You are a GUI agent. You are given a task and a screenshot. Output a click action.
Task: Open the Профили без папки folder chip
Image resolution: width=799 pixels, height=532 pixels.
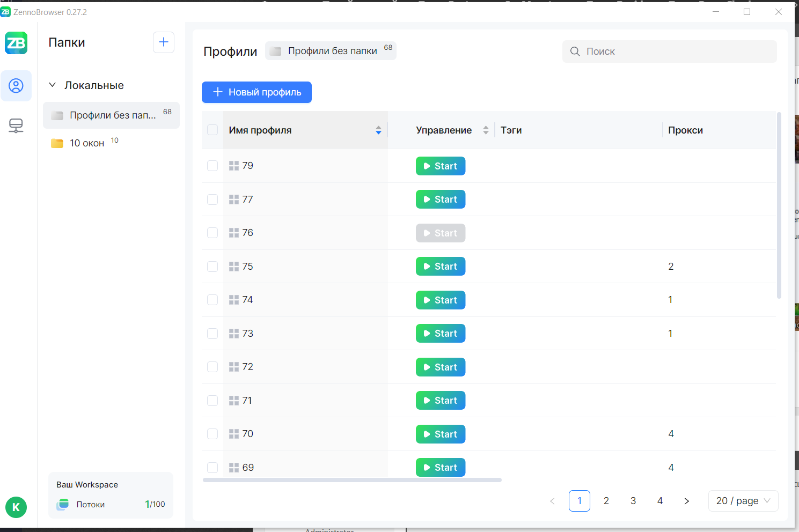coord(331,51)
